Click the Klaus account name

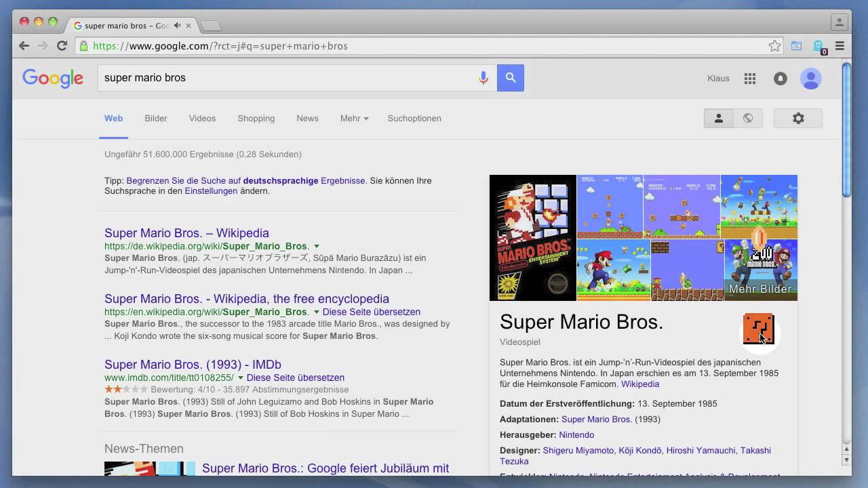(718, 79)
